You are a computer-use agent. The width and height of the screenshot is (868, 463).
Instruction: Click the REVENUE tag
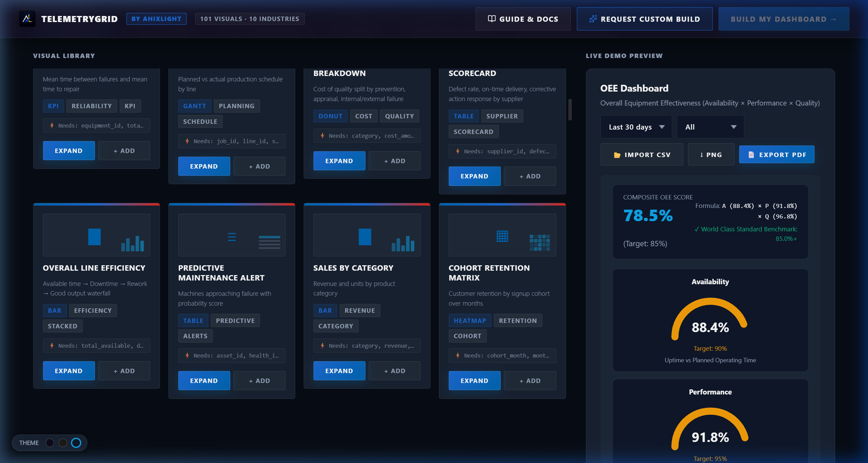click(x=360, y=310)
